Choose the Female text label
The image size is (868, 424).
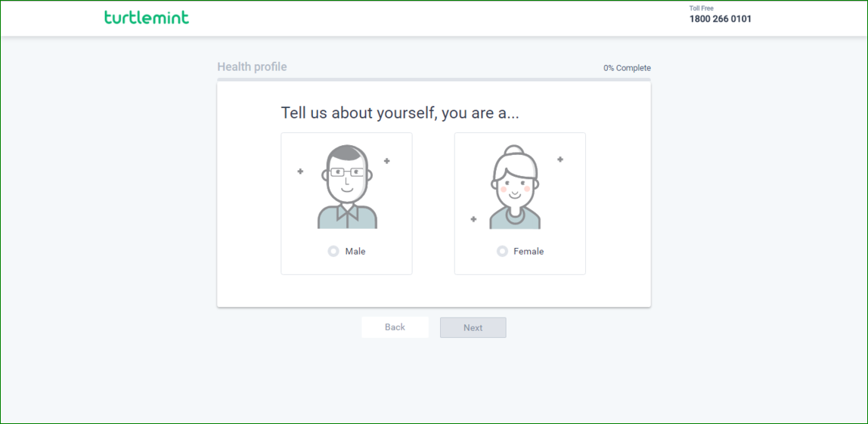[x=529, y=252]
